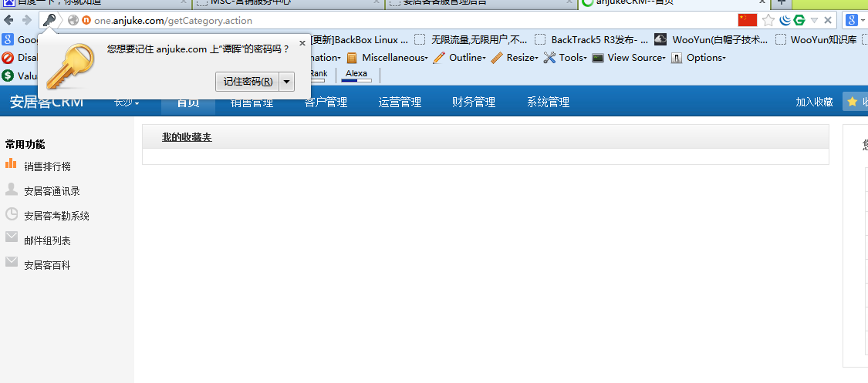
Task: Open the Options toolbar dropdown
Action: [698, 58]
